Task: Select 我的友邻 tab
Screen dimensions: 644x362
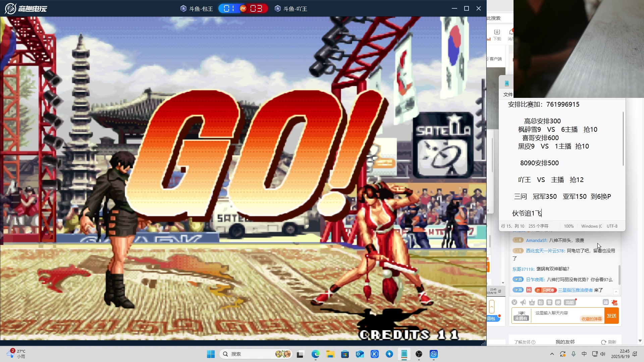Action: pyautogui.click(x=565, y=342)
